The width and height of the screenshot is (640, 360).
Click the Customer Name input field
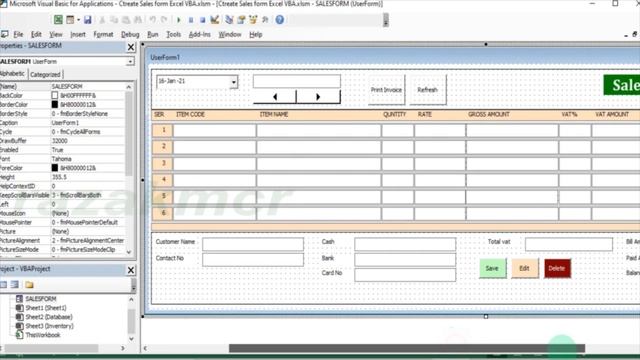253,244
